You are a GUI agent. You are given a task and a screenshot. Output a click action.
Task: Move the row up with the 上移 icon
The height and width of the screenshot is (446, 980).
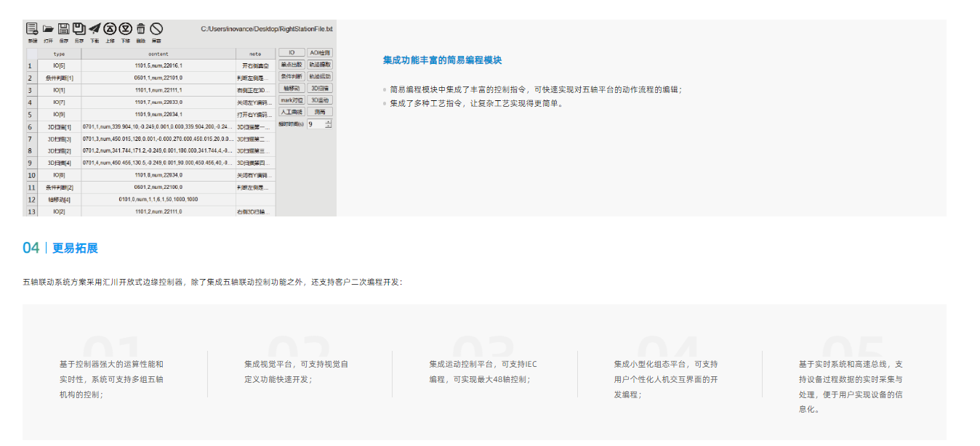pyautogui.click(x=110, y=30)
